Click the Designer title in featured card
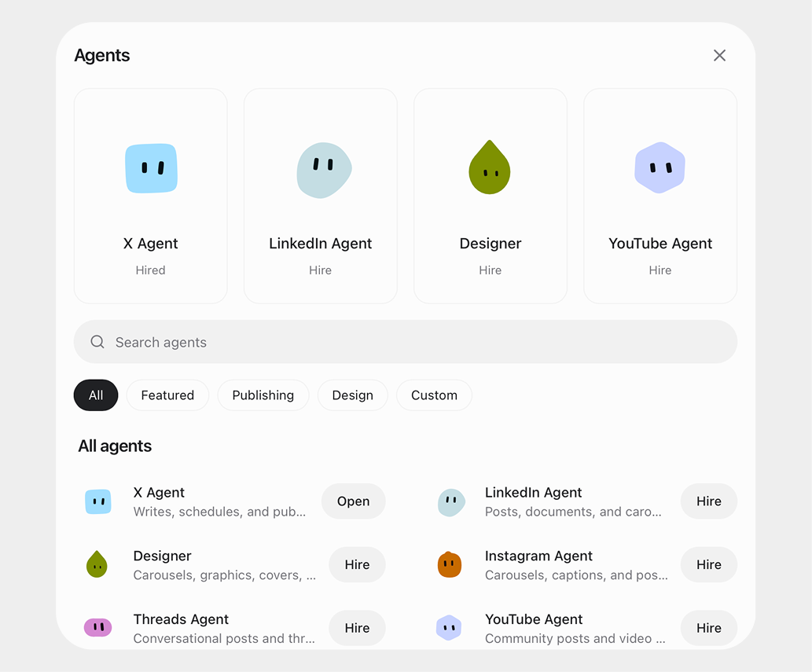This screenshot has height=672, width=812. coord(491,244)
